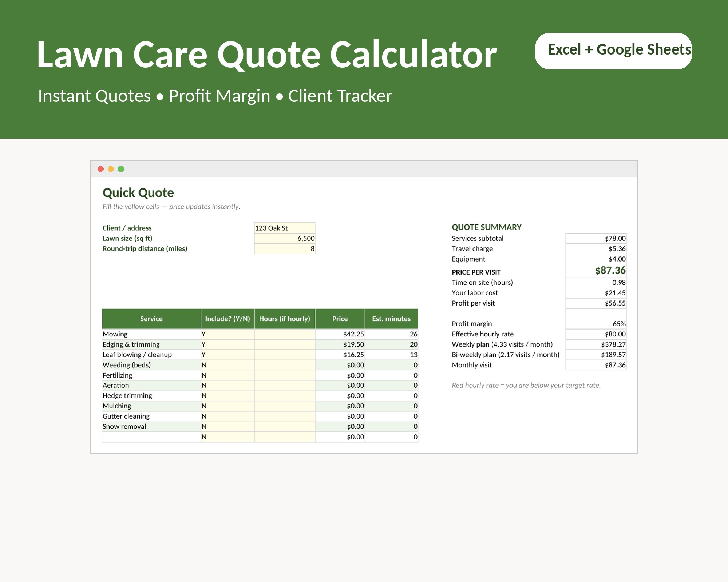Click the 'Mowing' service name
728x582 pixels.
click(115, 334)
